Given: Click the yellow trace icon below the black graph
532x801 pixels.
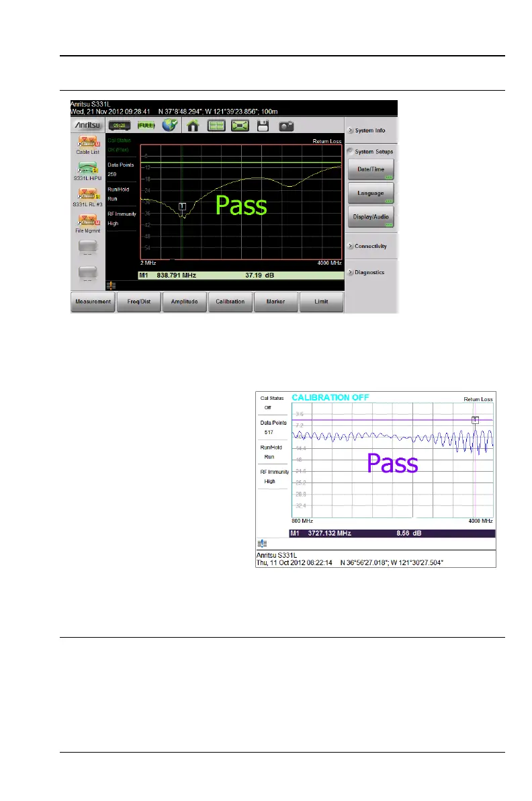Looking at the screenshot, I should click(111, 286).
